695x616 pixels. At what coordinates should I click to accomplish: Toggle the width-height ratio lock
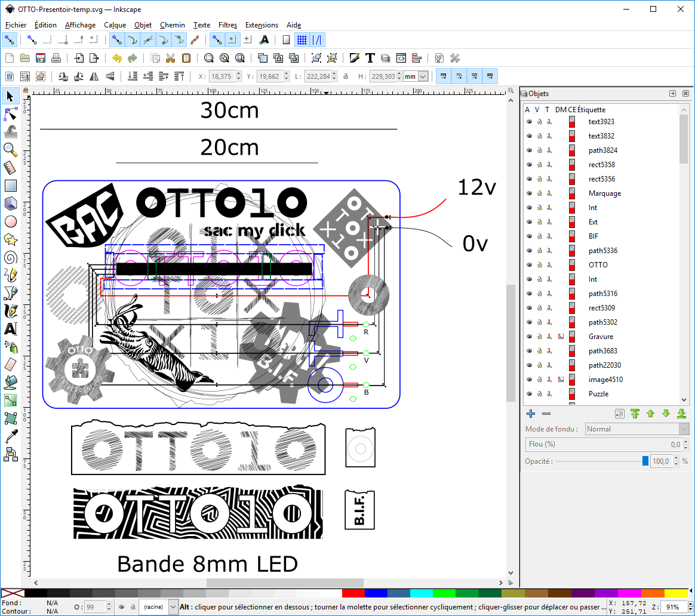(x=345, y=76)
